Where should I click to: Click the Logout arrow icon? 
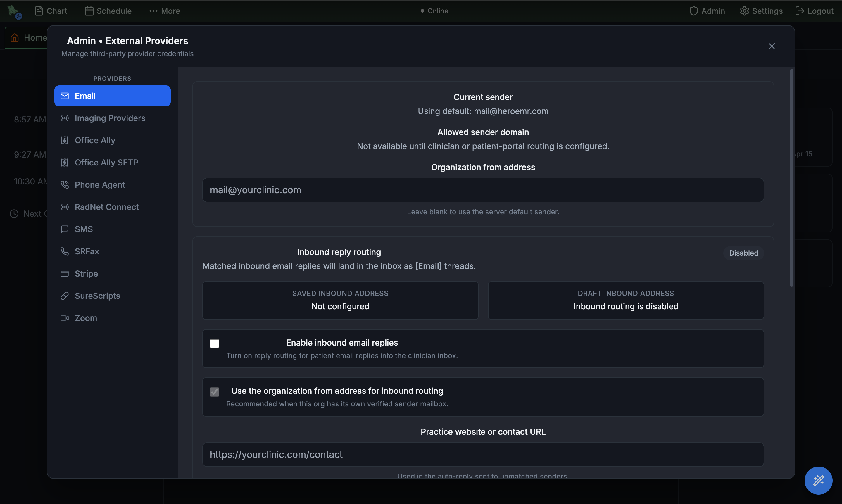coord(800,11)
